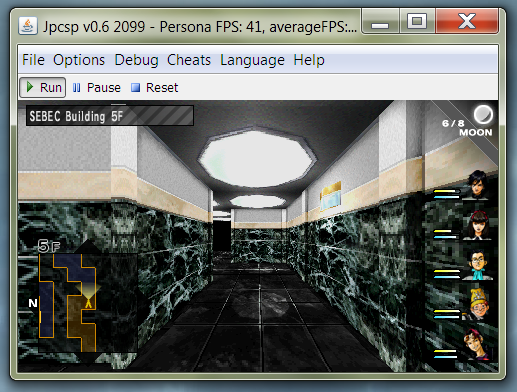
Task: Select the bottom red-haired character portrait
Action: pos(476,344)
